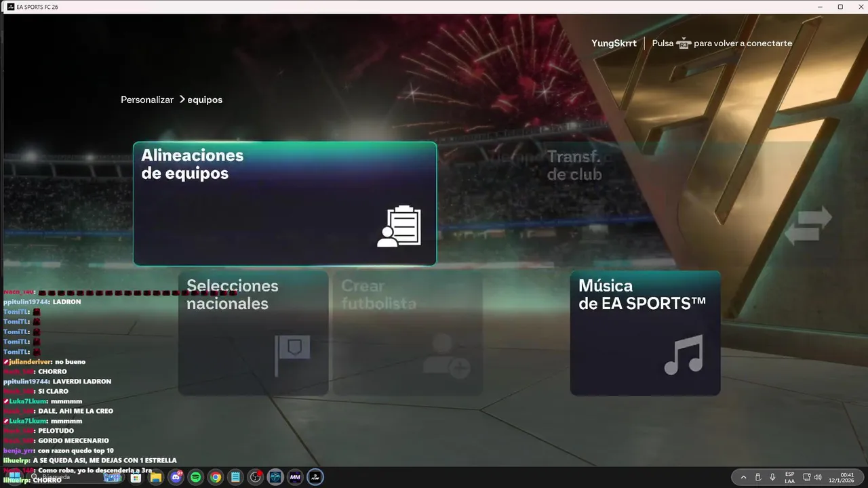The width and height of the screenshot is (868, 488).
Task: Click chat message 'SI CLARO'
Action: click(x=53, y=391)
